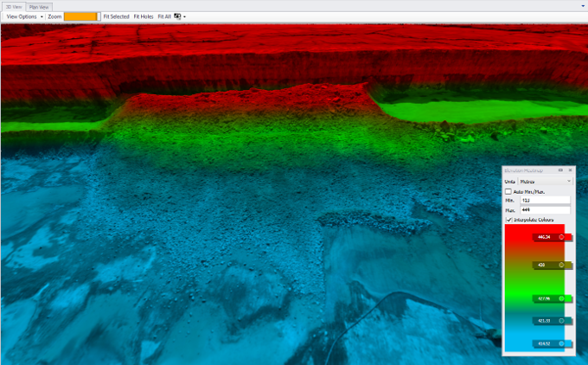
Task: Select the blue 414.52 colour stop
Action: point(553,343)
